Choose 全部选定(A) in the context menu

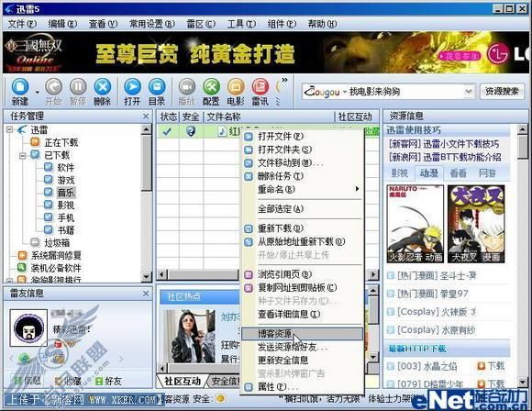click(x=302, y=209)
